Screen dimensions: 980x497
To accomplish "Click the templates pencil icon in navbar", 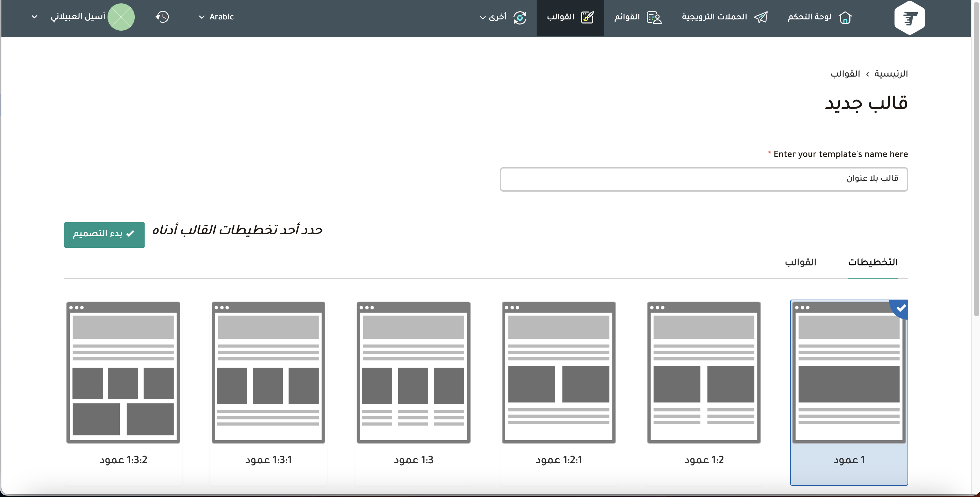I will 587,17.
